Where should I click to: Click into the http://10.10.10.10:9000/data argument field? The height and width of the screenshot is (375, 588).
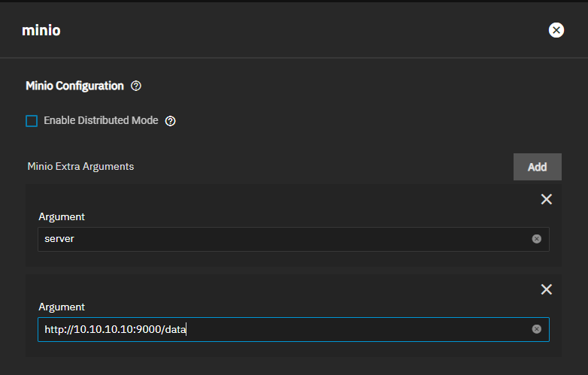pos(294,329)
